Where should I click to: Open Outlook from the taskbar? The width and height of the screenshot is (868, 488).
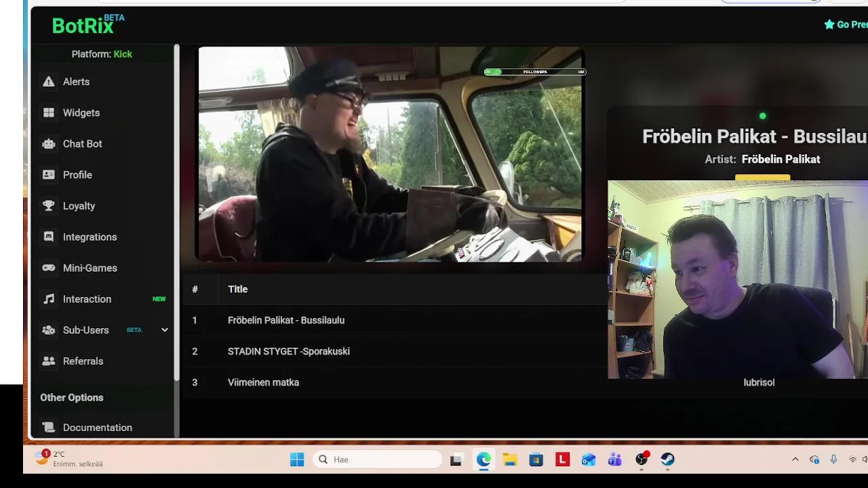(589, 460)
